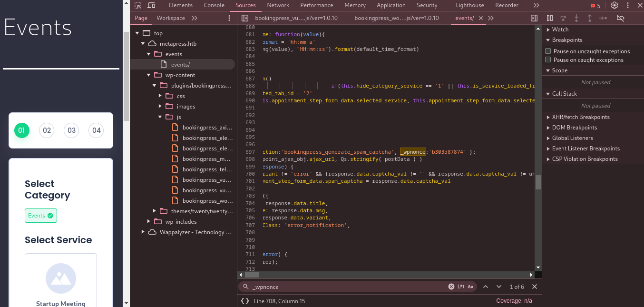This screenshot has width=644, height=307.
Task: Toggle the file navigator sidebar icon
Action: (x=245, y=18)
